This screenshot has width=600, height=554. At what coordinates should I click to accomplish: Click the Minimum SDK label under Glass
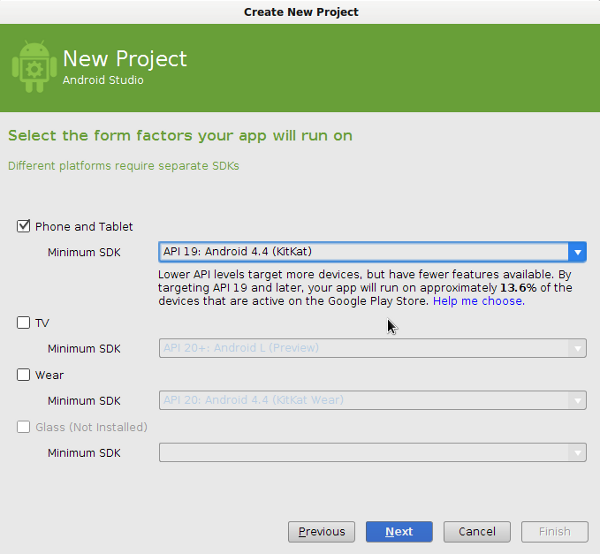[x=84, y=453]
